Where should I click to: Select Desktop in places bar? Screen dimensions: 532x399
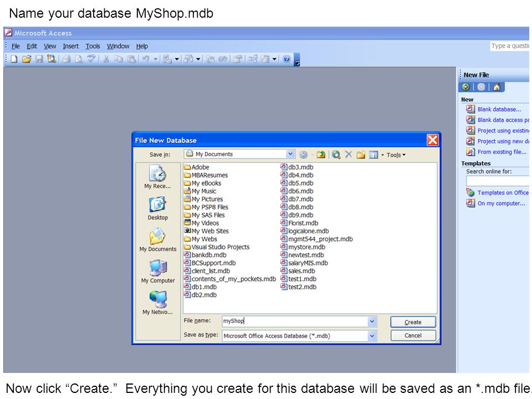(x=157, y=208)
